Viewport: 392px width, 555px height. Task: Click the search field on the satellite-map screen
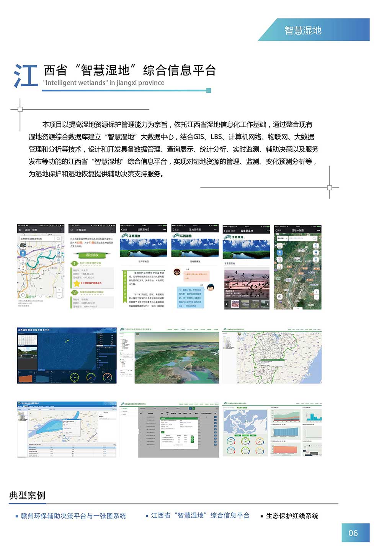[303, 238]
